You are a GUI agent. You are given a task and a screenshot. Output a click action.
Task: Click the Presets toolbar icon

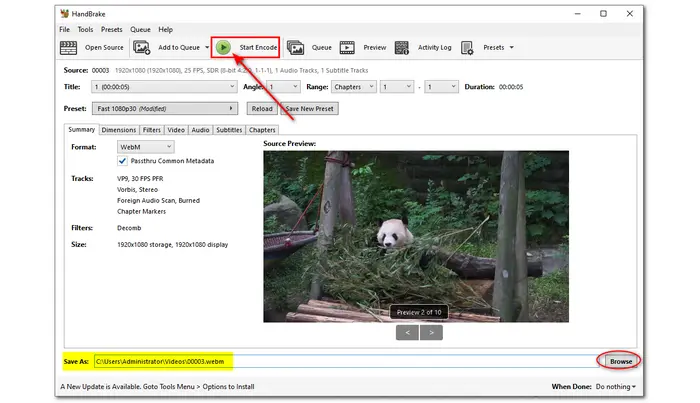pyautogui.click(x=468, y=47)
